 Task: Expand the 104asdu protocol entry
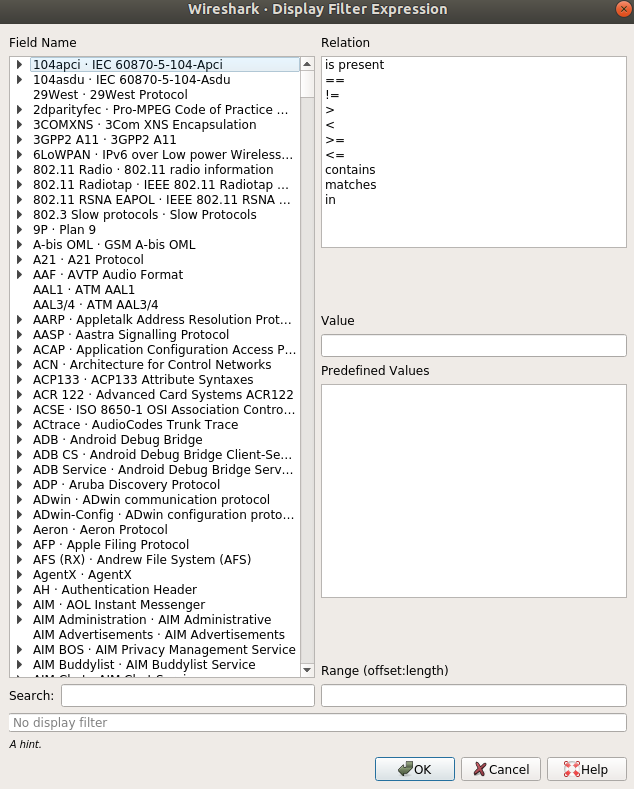point(19,80)
